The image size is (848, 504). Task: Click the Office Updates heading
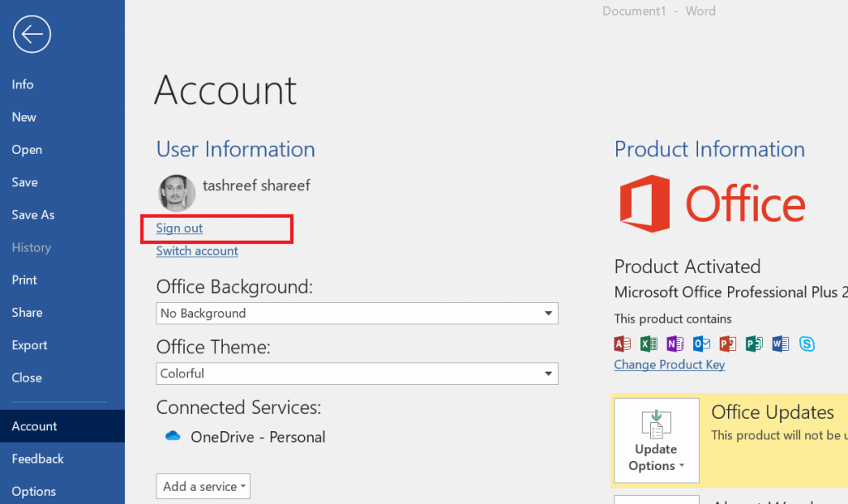tap(773, 412)
